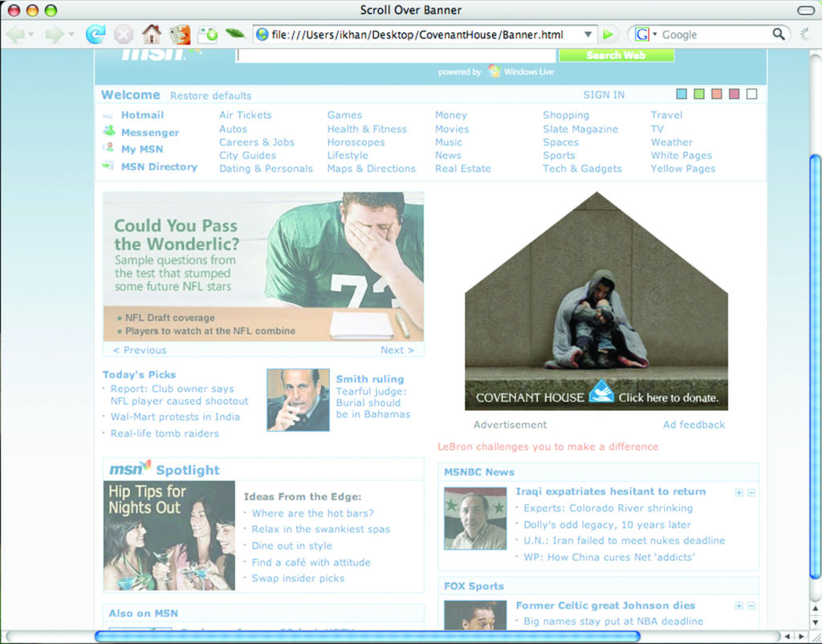The image size is (822, 644).
Task: Click the Iraqi expatriates news photo
Action: click(x=475, y=518)
